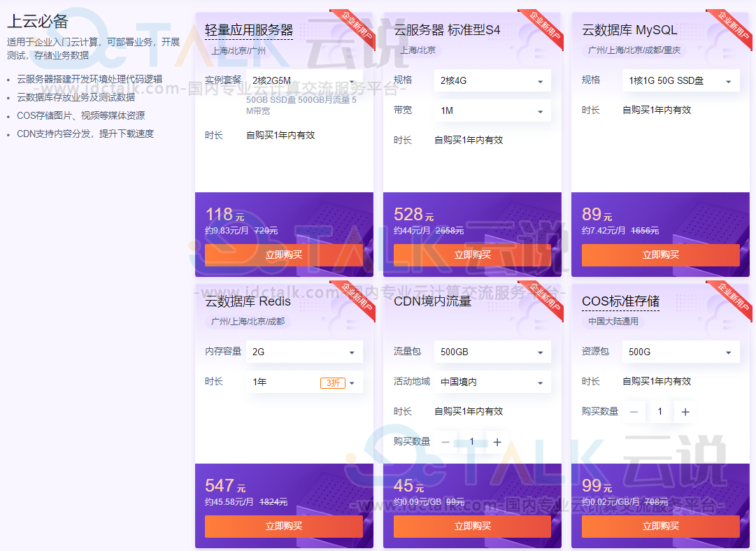Open COS标准存储 product title link
This screenshot has width=756, height=551.
click(x=620, y=301)
